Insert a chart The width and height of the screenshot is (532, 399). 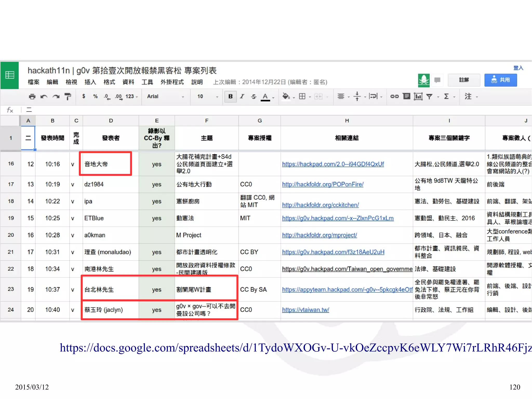point(418,97)
